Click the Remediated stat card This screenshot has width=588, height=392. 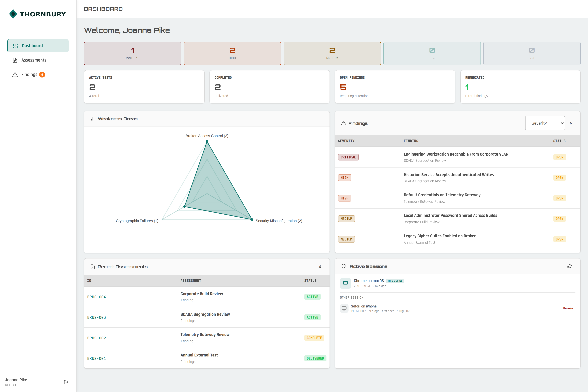520,87
